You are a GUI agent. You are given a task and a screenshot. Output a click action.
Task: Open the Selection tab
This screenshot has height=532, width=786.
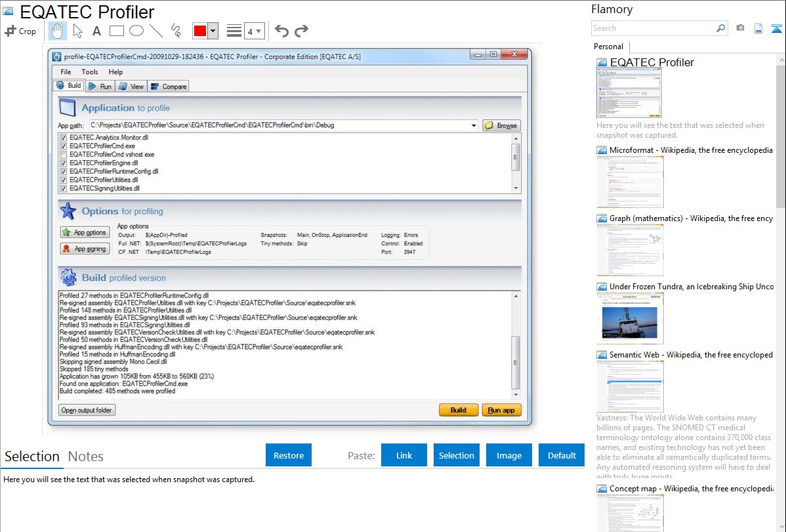point(32,457)
